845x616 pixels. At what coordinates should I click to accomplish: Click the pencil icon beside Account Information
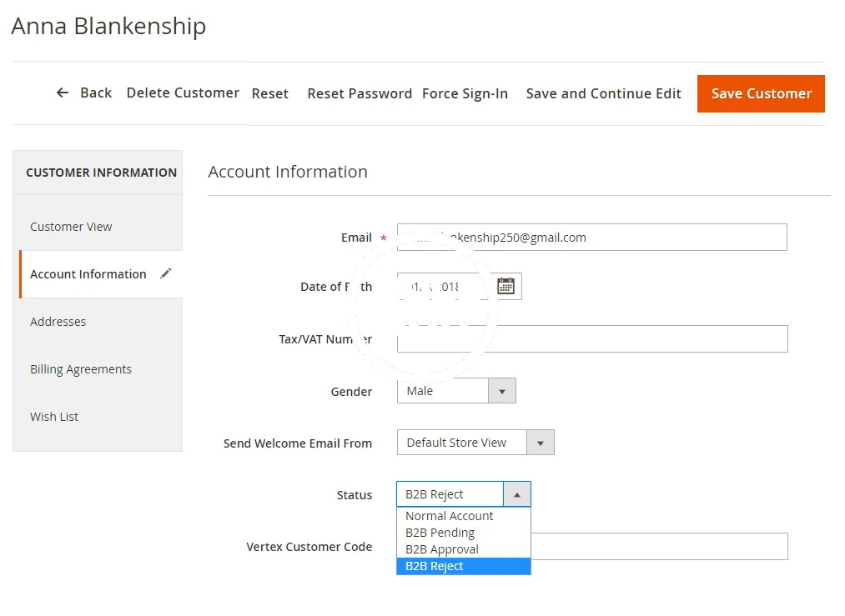point(165,274)
